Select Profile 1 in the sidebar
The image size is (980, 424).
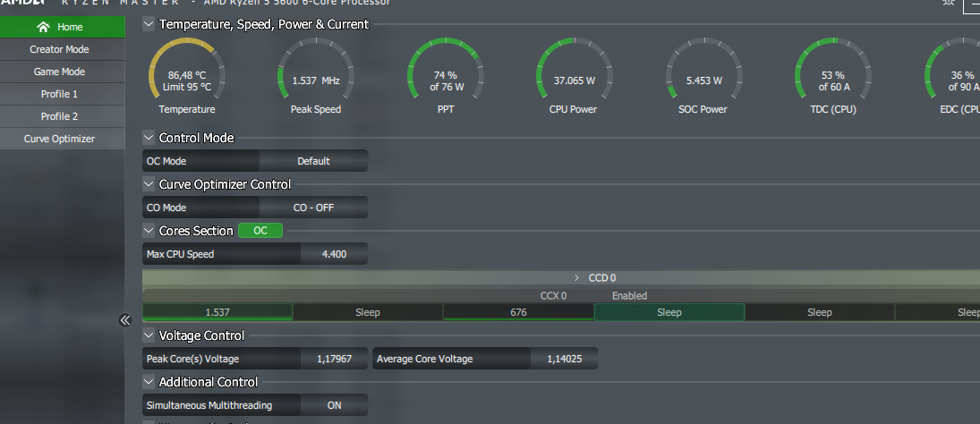tap(59, 94)
